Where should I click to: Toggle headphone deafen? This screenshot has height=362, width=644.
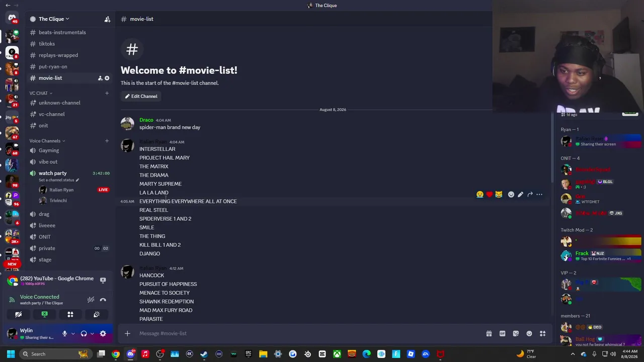coord(84,333)
